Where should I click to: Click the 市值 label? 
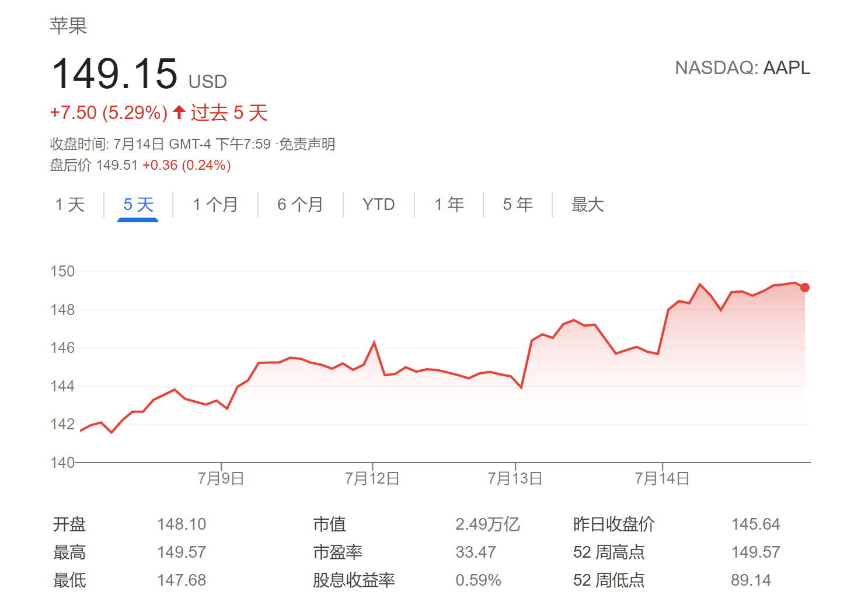coord(330,524)
